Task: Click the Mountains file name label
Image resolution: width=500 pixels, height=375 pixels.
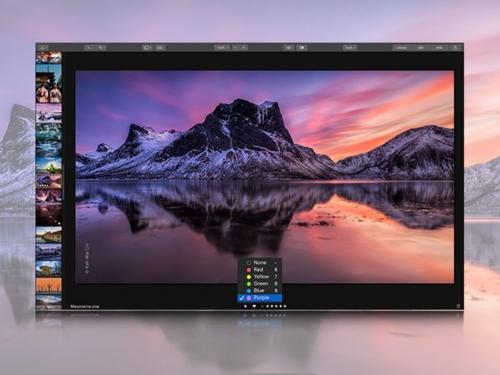Action: 85,306
